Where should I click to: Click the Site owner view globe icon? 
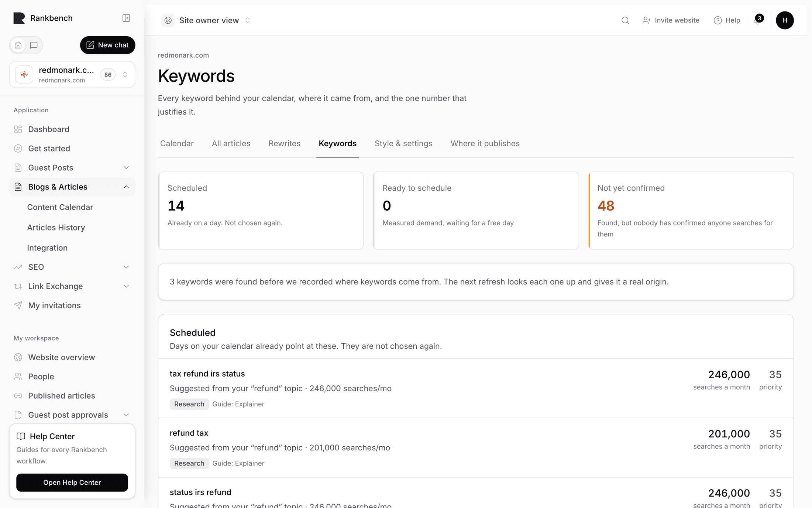point(168,20)
